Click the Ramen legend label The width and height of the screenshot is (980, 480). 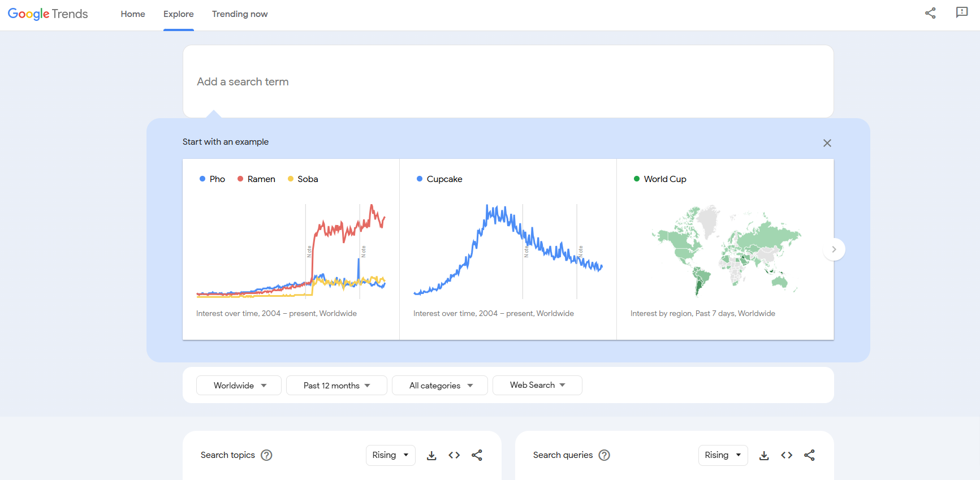[261, 179]
